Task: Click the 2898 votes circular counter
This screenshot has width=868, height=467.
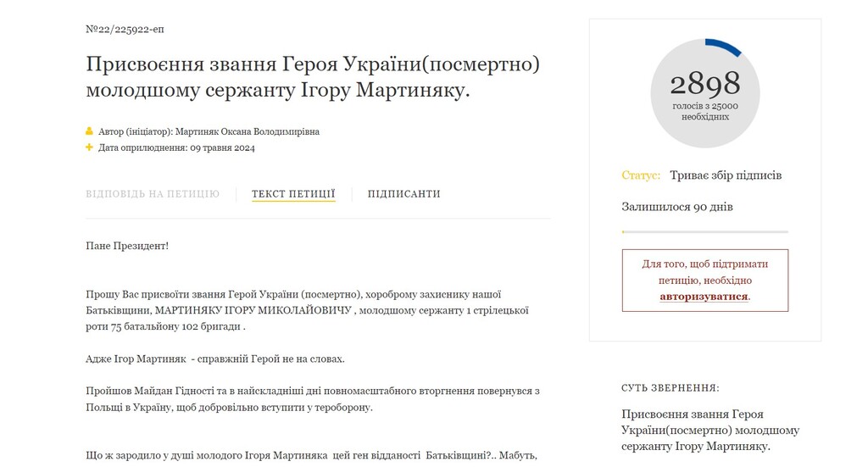Action: point(704,93)
